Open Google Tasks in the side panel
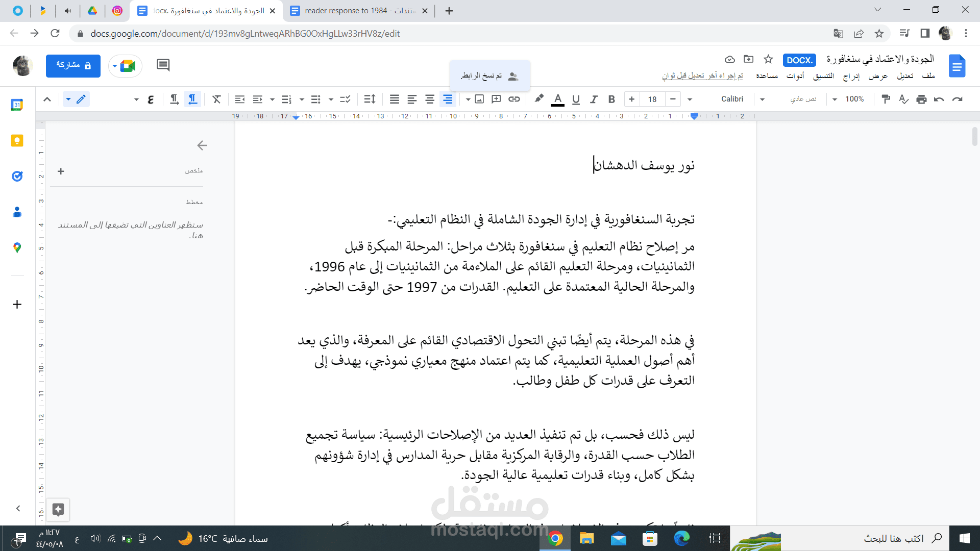 tap(17, 176)
